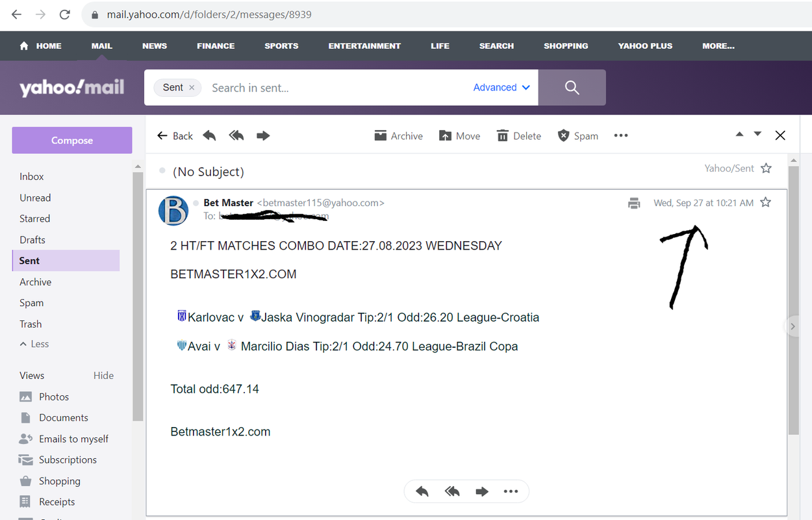Click the Search in sent field
This screenshot has height=520, width=812.
(338, 88)
